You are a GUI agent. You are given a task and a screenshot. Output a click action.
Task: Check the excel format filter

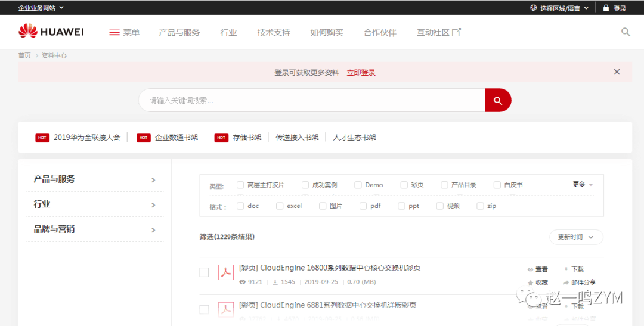[x=280, y=206]
